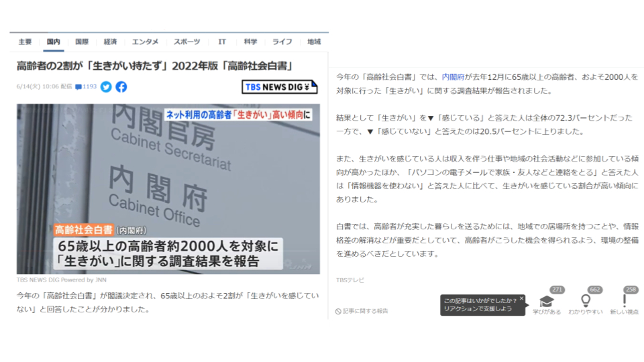Image resolution: width=644 pixels, height=362 pixels.
Task: Click the 258 reaction count badge
Action: tap(631, 290)
